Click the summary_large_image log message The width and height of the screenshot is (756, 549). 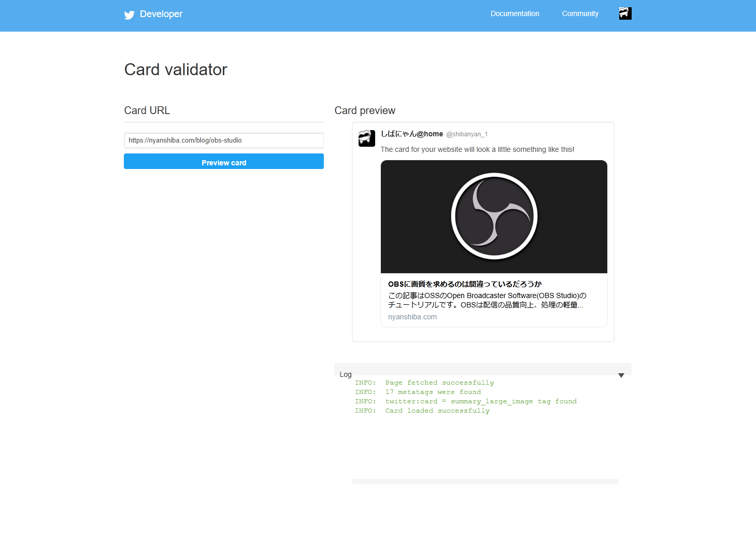(x=466, y=401)
